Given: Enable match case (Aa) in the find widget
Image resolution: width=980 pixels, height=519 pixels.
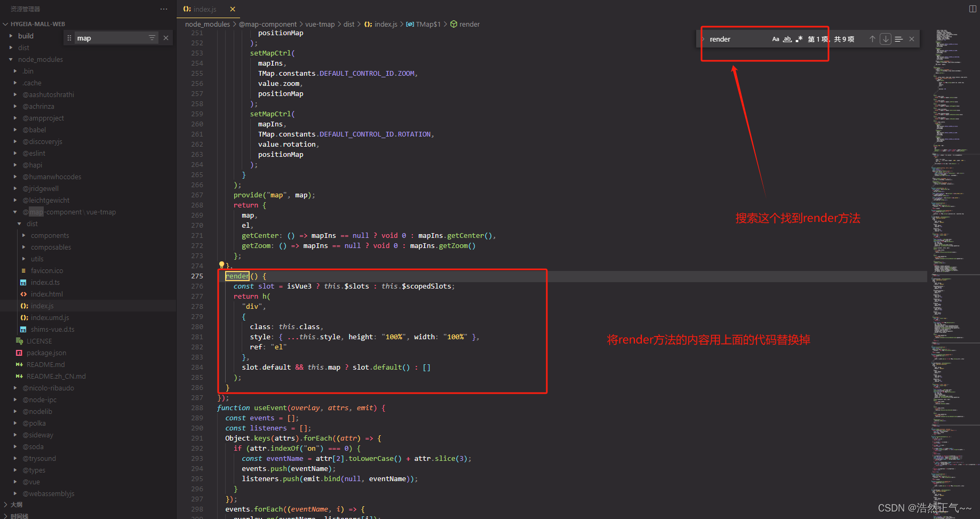Looking at the screenshot, I should click(776, 38).
